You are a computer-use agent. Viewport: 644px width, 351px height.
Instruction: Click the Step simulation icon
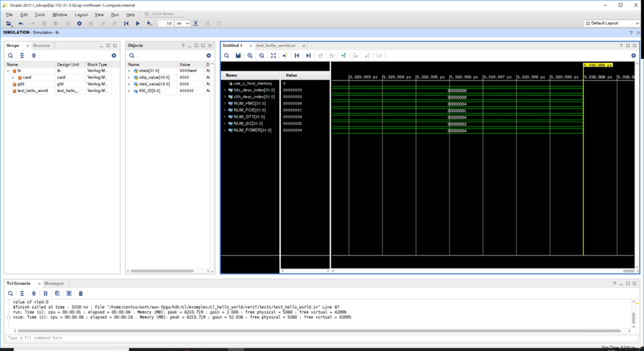[x=196, y=23]
